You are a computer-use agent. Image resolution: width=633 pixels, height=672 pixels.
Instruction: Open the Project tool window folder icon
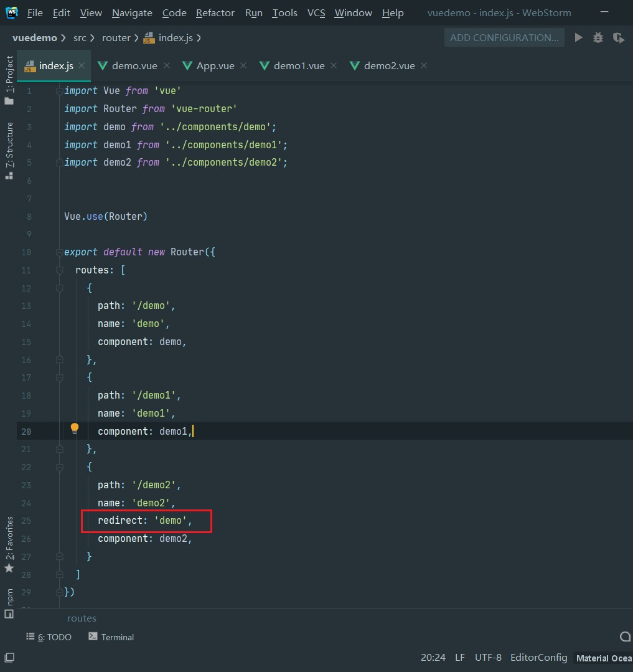pyautogui.click(x=9, y=101)
